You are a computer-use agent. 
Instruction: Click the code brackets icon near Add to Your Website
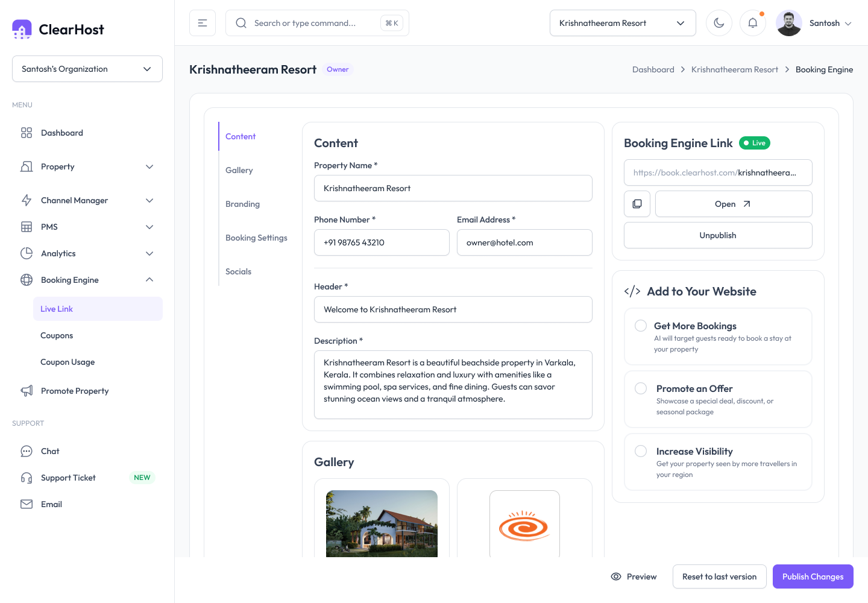[x=632, y=292]
